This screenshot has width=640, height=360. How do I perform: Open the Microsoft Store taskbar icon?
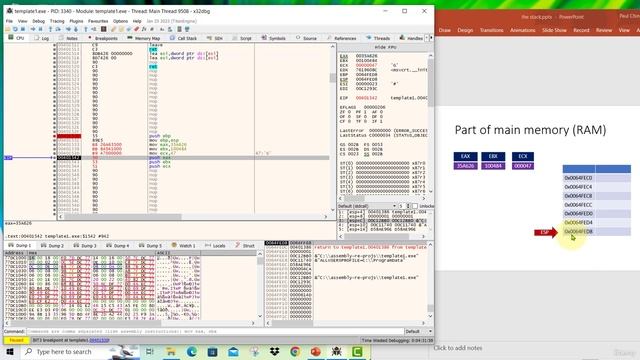pyautogui.click(x=212, y=351)
